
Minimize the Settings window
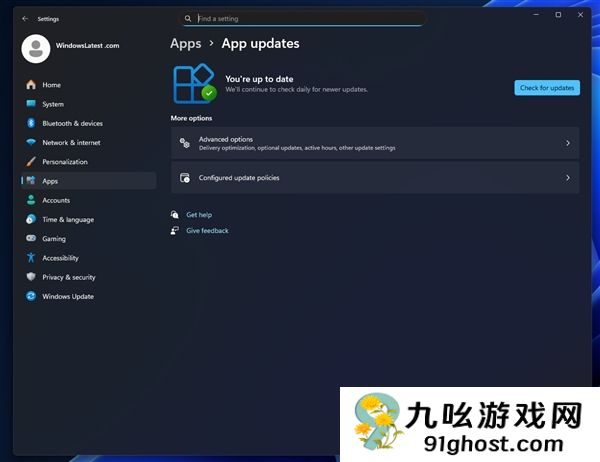click(536, 15)
